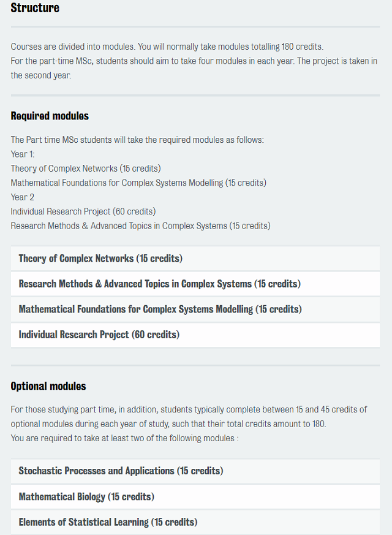The width and height of the screenshot is (392, 535).
Task: Click the 'Year 2' text line
Action: 23,197
